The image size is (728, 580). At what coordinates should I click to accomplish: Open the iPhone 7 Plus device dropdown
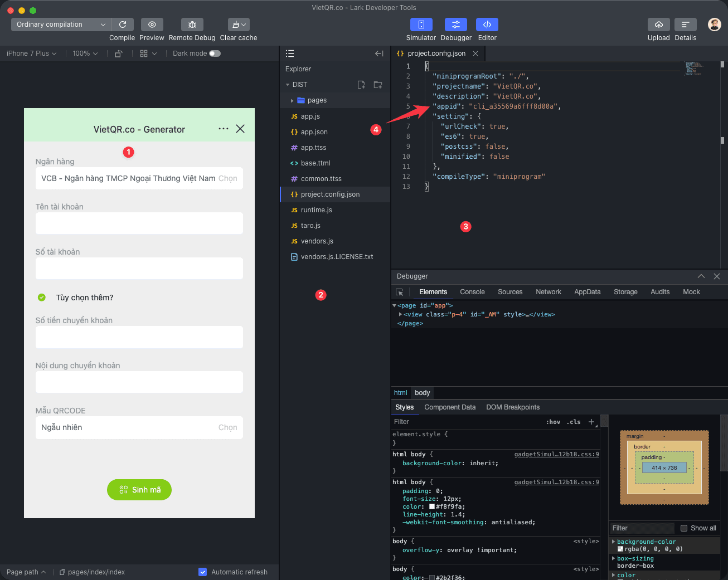coord(31,53)
